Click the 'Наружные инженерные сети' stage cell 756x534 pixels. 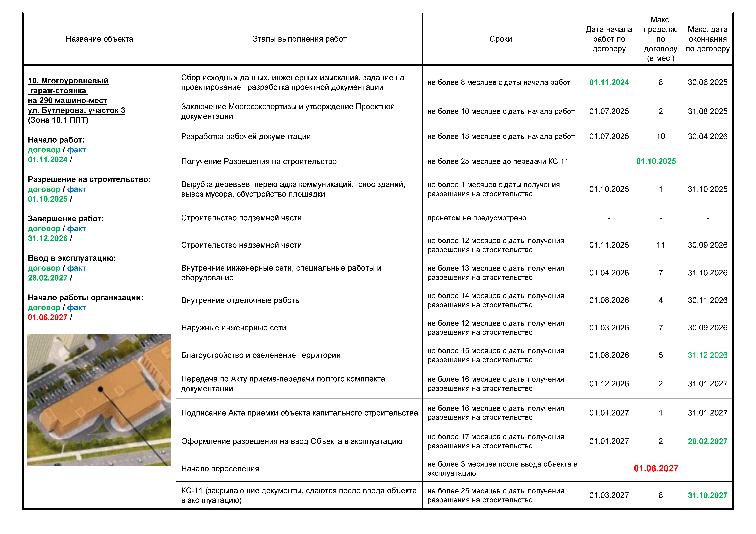click(x=233, y=328)
